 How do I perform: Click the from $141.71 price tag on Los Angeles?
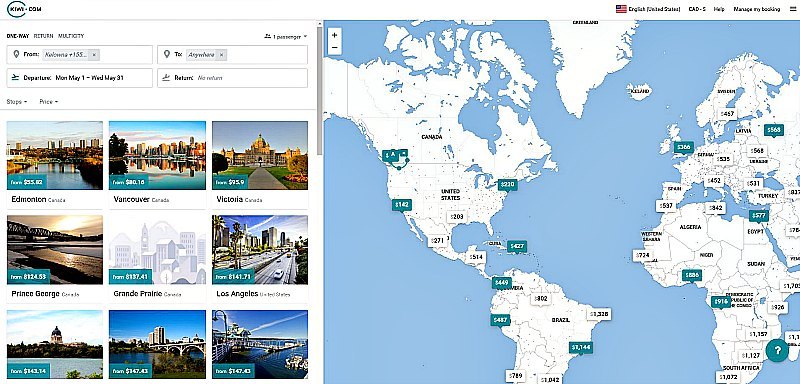coord(234,276)
